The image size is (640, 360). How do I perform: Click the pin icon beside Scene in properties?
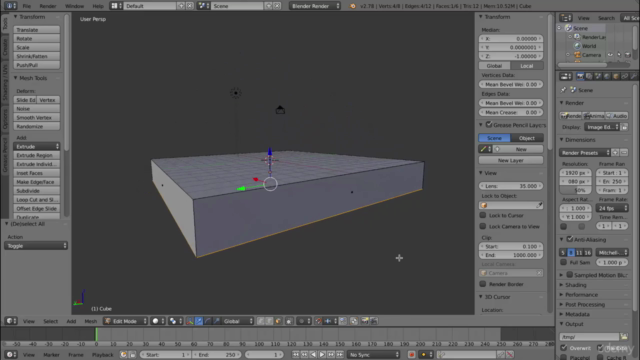click(x=563, y=90)
